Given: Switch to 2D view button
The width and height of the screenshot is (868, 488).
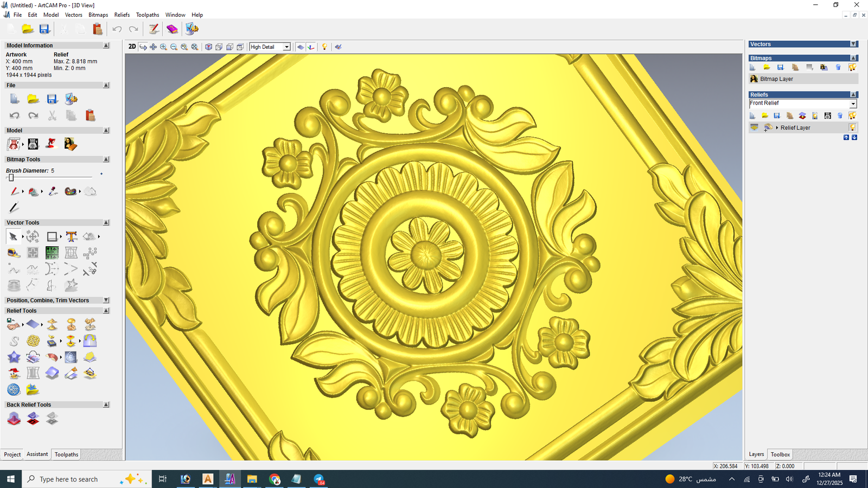Looking at the screenshot, I should pos(132,47).
